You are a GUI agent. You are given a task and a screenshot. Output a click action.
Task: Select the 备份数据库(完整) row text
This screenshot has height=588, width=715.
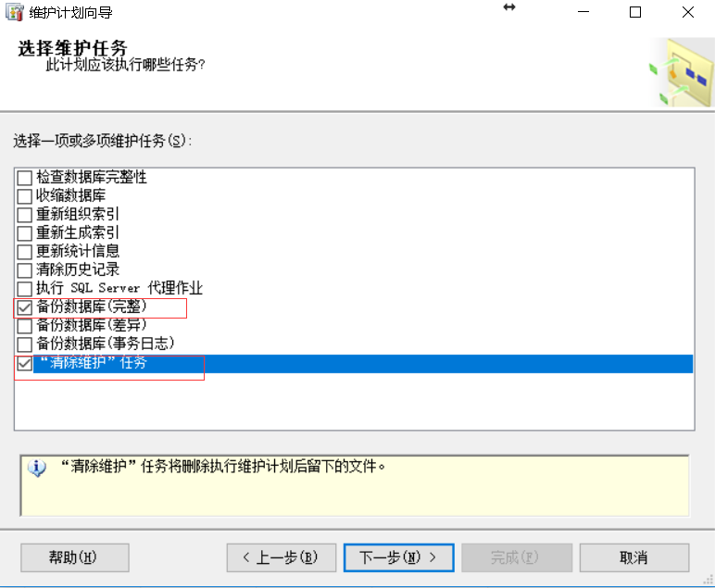pos(92,307)
